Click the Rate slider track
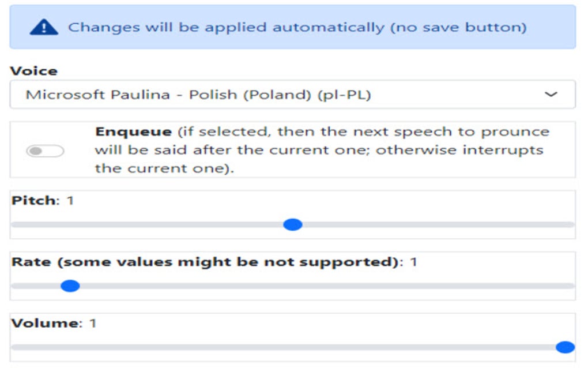The image size is (588, 368). coord(288,285)
